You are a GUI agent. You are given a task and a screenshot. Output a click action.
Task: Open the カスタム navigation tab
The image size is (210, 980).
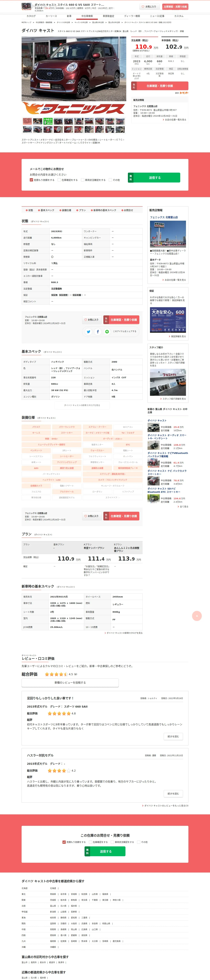click(x=179, y=16)
